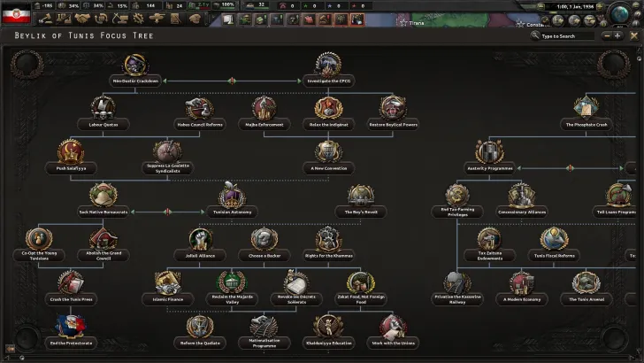Pick the Tunisian Autonomy focus

(x=234, y=197)
